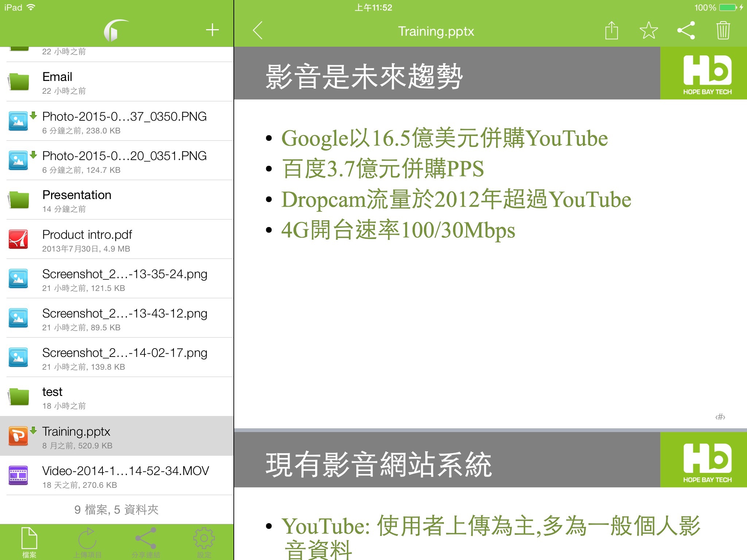
Task: Open Screenshot_2…-14-02-17.png
Action: click(x=117, y=357)
